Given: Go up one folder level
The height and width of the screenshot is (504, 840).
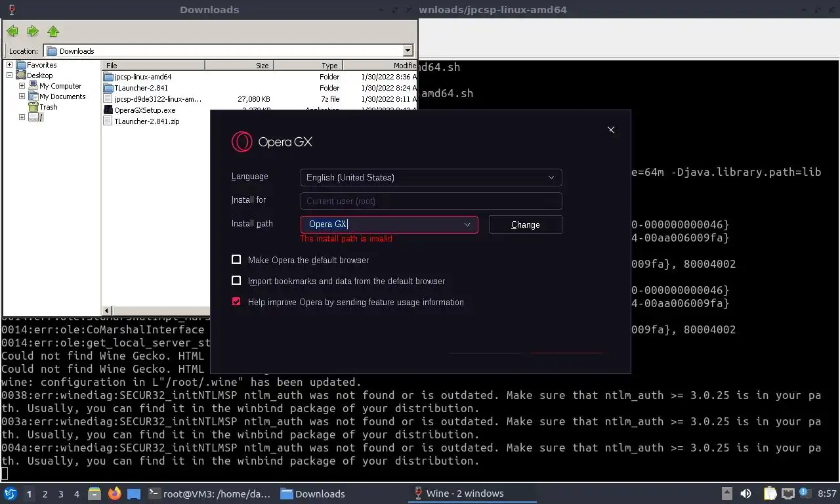Looking at the screenshot, I should (53, 31).
